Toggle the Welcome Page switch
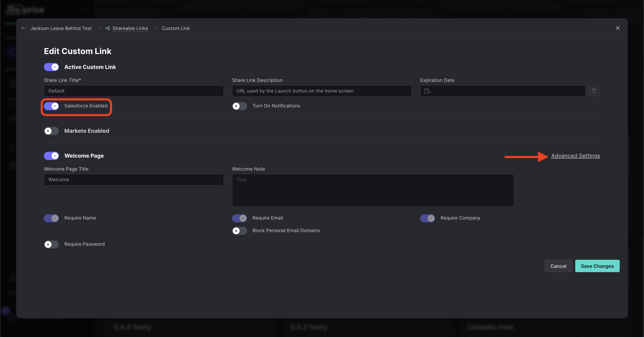The height and width of the screenshot is (337, 644). tap(52, 156)
